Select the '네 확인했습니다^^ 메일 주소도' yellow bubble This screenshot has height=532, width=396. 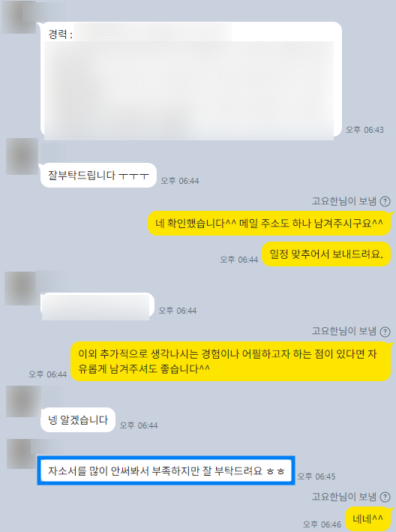tap(269, 224)
